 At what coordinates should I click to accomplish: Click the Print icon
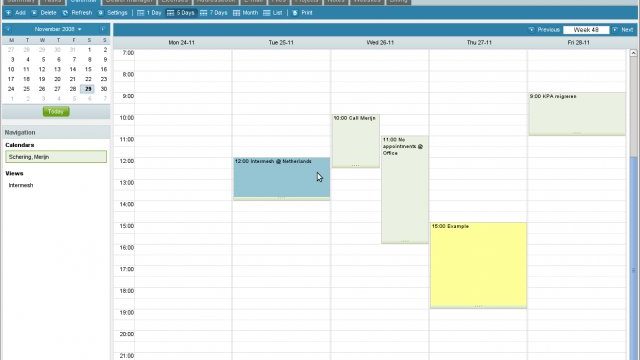point(295,13)
